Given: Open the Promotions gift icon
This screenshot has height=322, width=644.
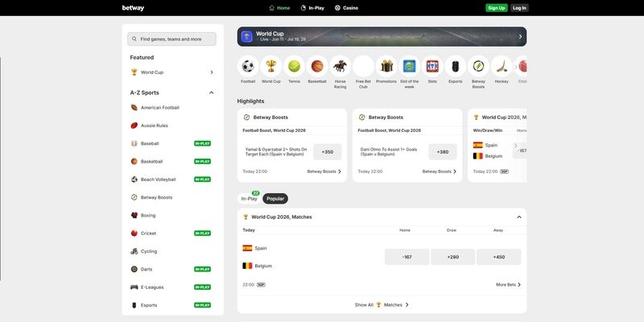Looking at the screenshot, I should click(386, 66).
